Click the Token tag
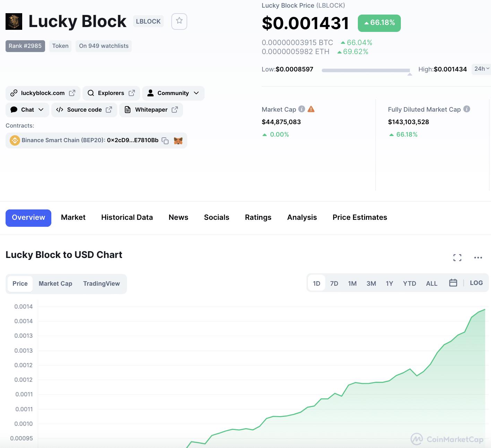The height and width of the screenshot is (448, 491). (x=60, y=46)
